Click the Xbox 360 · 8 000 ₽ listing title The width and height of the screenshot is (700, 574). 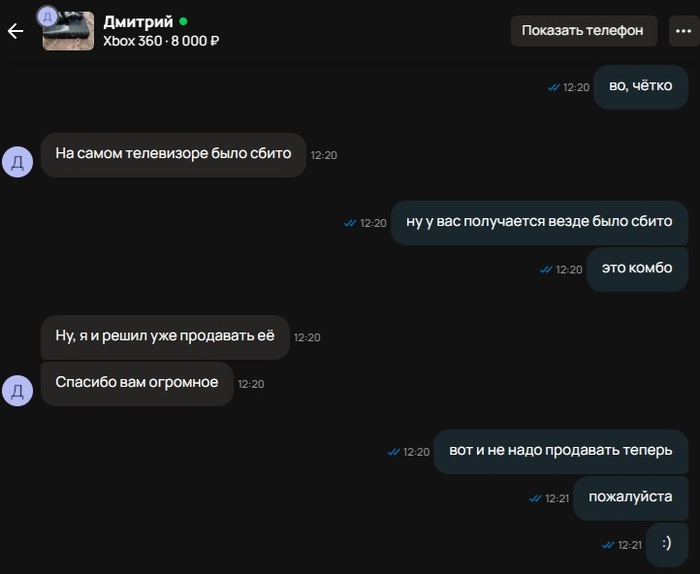click(x=161, y=41)
